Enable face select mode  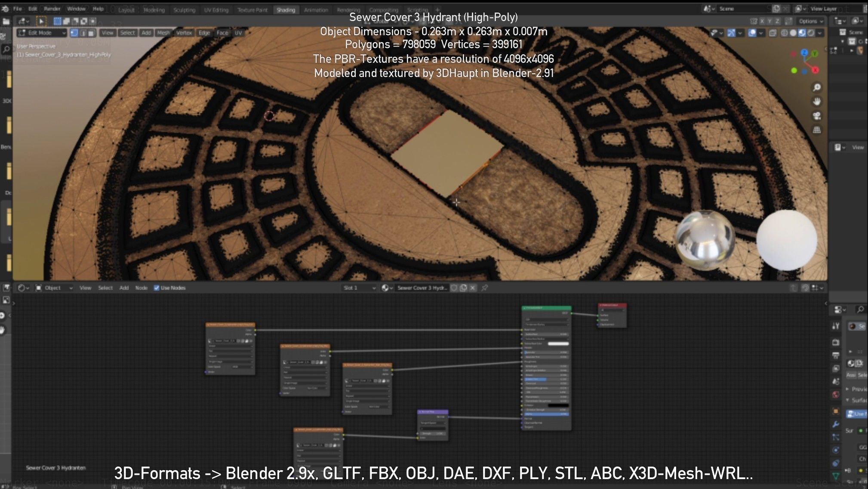point(91,33)
